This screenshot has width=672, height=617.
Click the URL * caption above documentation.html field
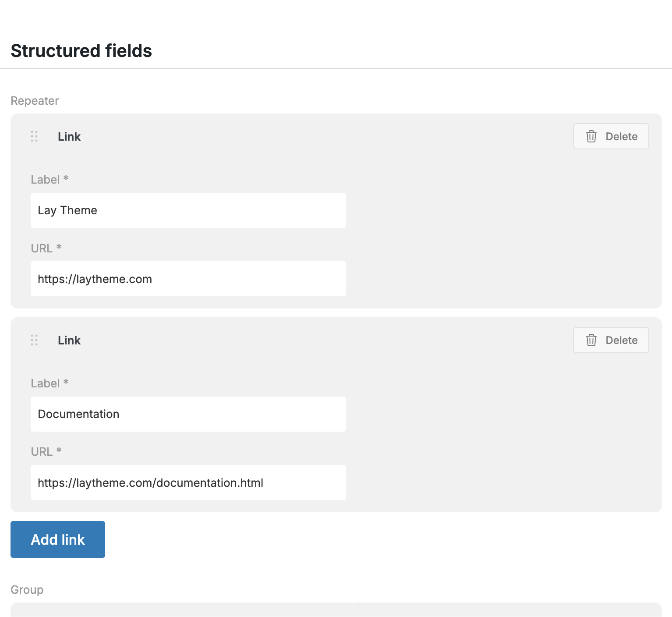46,452
